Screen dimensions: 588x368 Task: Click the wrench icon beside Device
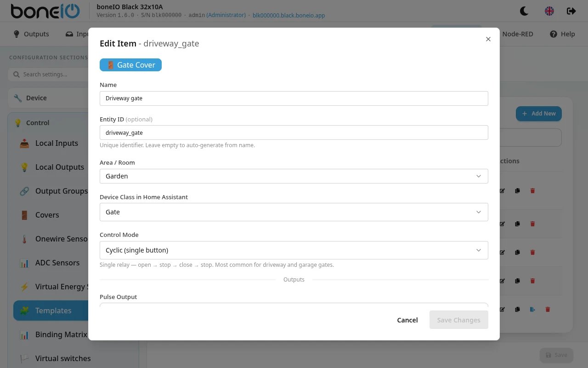(18, 98)
